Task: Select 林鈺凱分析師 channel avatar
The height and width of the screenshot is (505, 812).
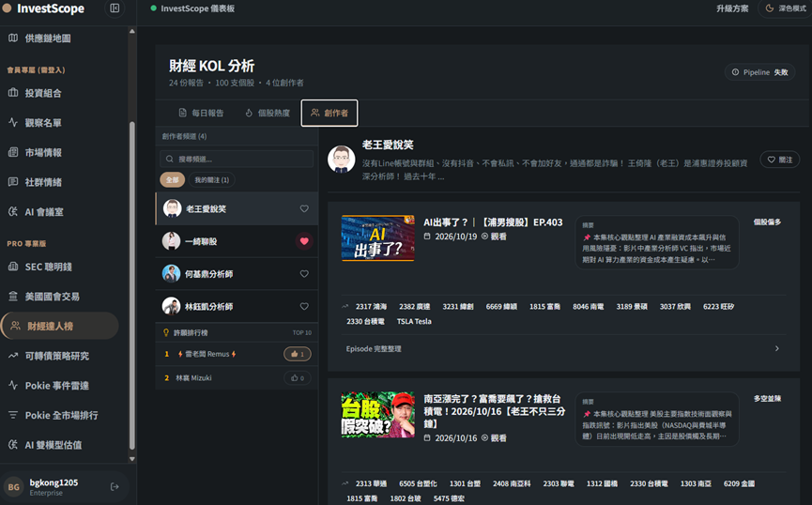Action: point(172,307)
